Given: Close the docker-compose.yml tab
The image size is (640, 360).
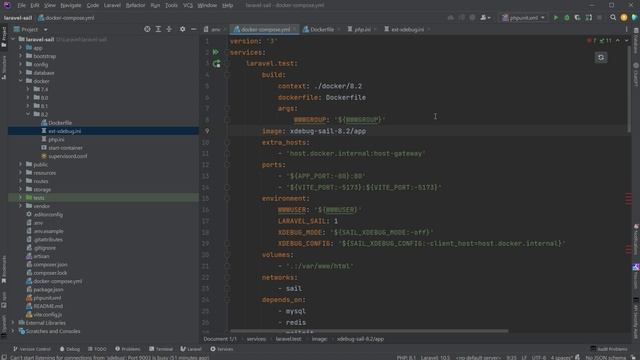Looking at the screenshot, I should click(294, 29).
